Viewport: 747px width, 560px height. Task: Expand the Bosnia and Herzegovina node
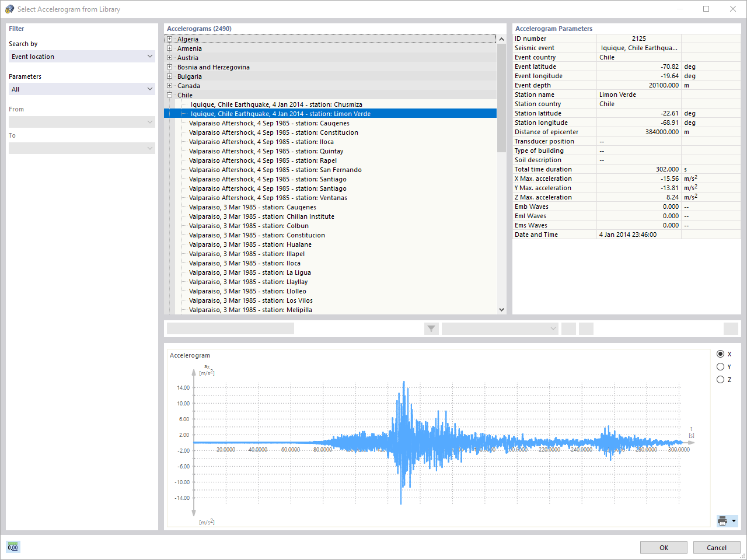tap(170, 67)
